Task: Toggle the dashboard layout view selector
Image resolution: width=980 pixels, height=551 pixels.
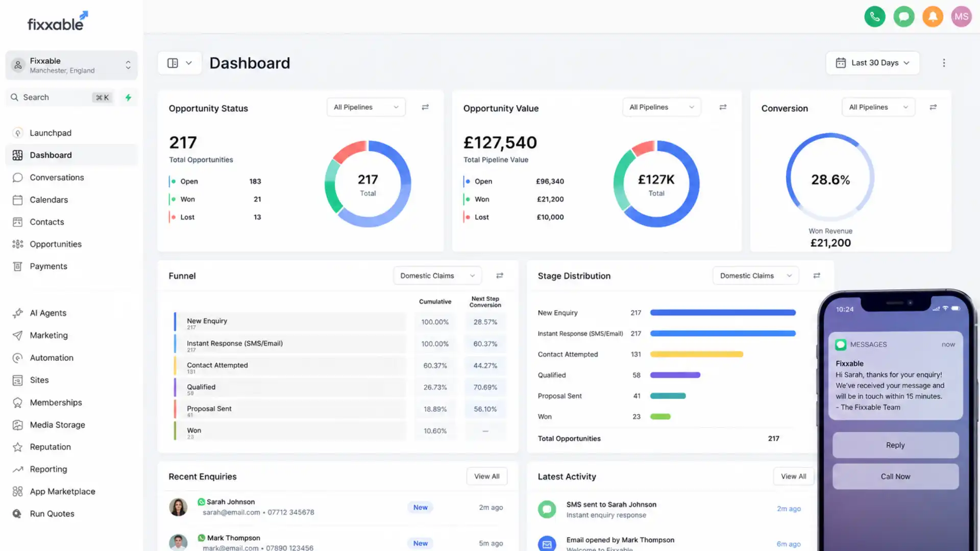Action: pos(180,63)
